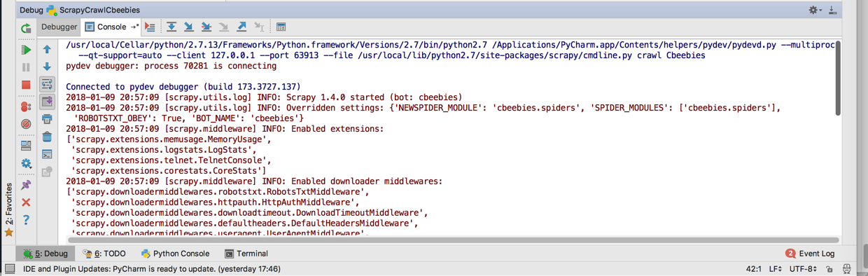
Task: Open the 5: Debug tool window
Action: point(45,254)
